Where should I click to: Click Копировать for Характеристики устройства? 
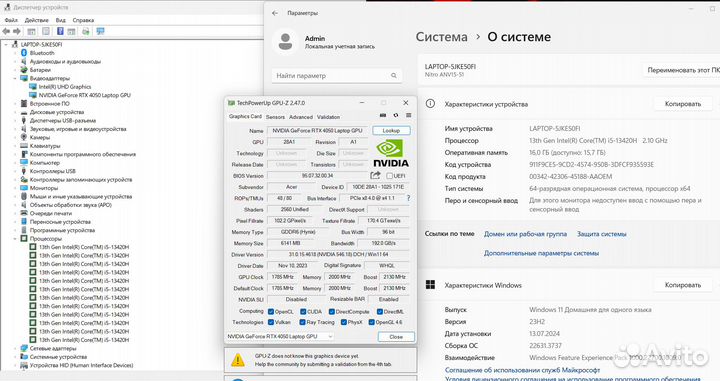coord(683,104)
